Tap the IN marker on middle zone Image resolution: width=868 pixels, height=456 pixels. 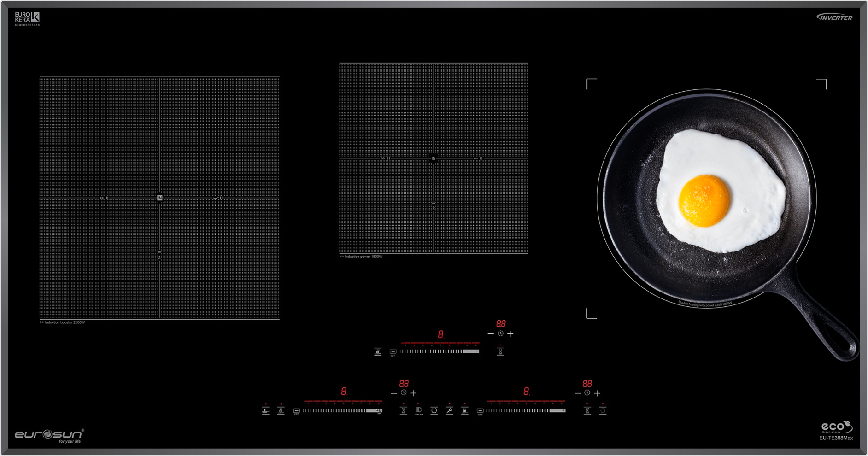click(x=434, y=158)
